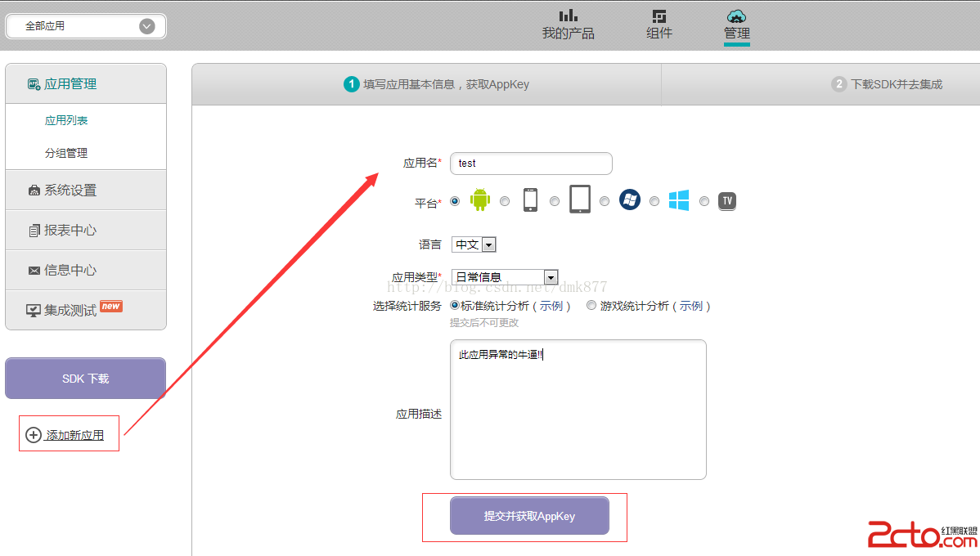Click the 信息中心 envelope icon
The image size is (980, 556).
tap(34, 271)
